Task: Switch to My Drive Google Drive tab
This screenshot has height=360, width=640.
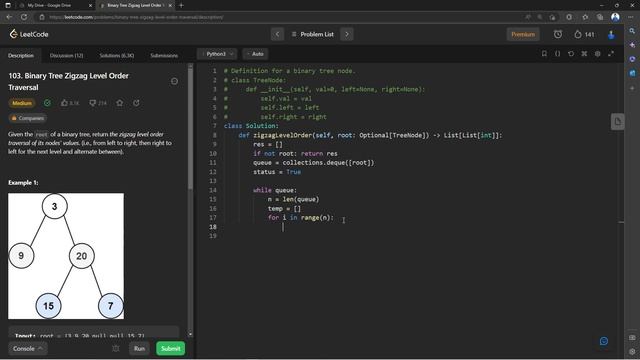Action: click(x=49, y=5)
